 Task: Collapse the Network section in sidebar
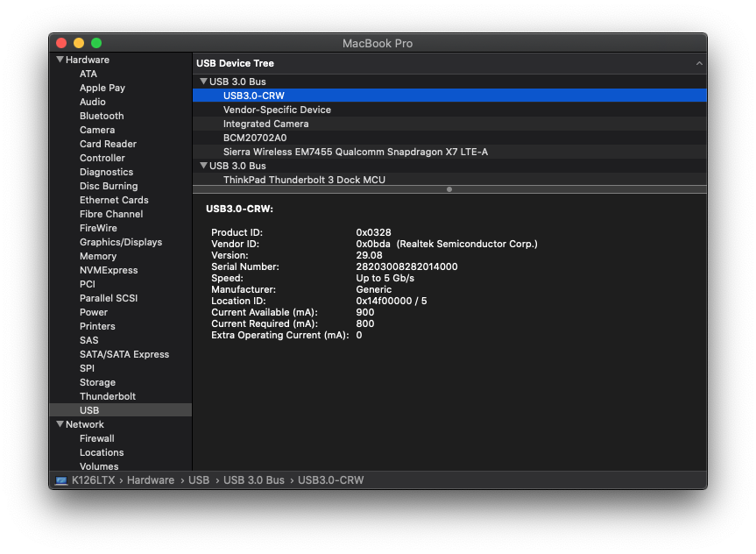coord(60,424)
